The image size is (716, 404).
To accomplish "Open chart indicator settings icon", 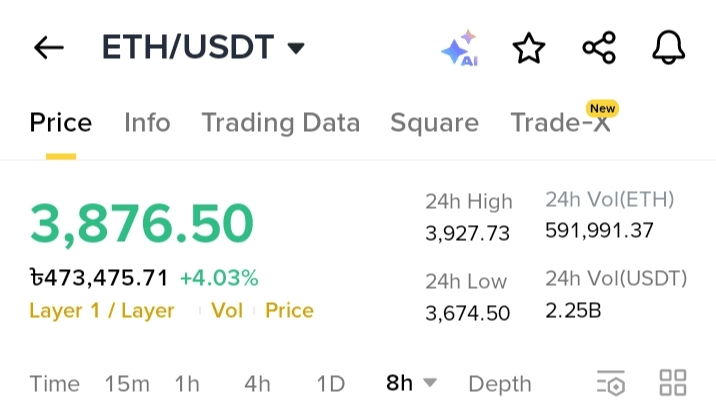I will (611, 383).
